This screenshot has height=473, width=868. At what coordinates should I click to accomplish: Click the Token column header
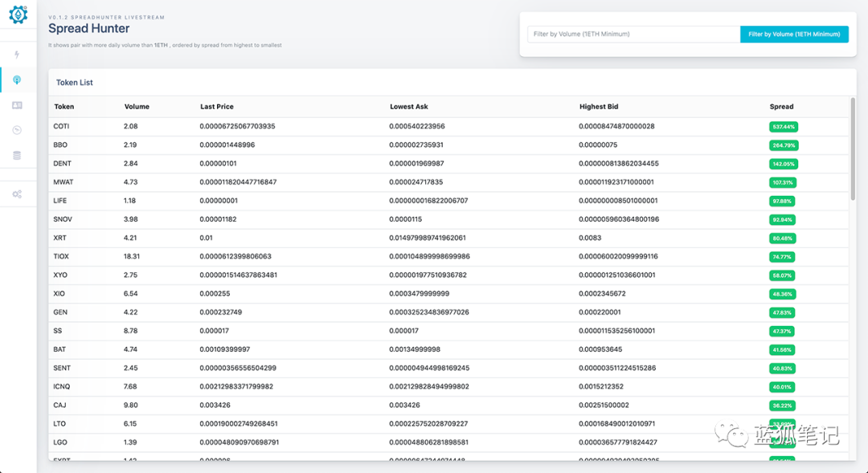coord(64,107)
